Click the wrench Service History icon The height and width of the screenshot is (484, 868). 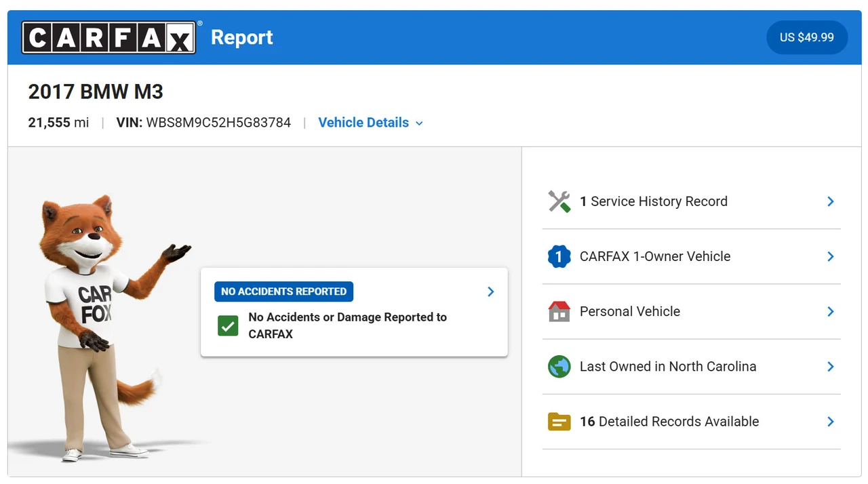559,201
